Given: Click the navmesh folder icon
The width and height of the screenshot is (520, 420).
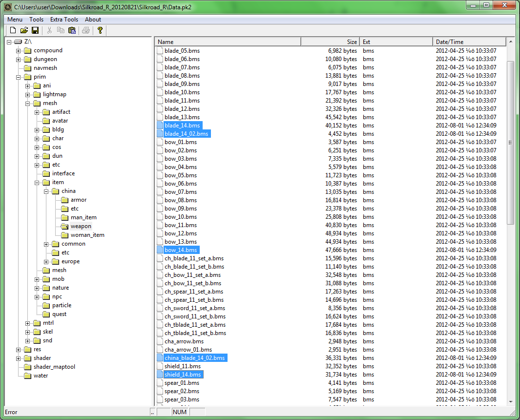Looking at the screenshot, I should pyautogui.click(x=28, y=68).
